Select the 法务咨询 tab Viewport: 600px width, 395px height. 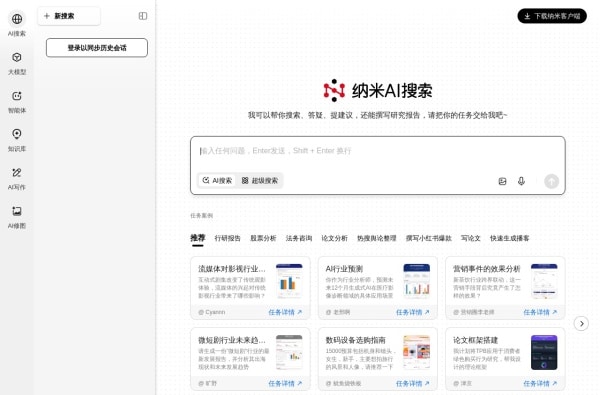pos(299,238)
